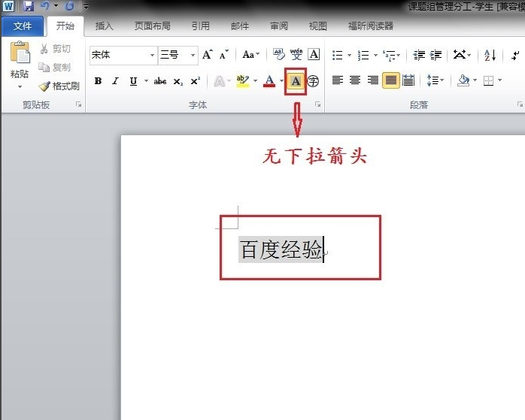Click the Save icon in quick access toolbar

pyautogui.click(x=29, y=6)
